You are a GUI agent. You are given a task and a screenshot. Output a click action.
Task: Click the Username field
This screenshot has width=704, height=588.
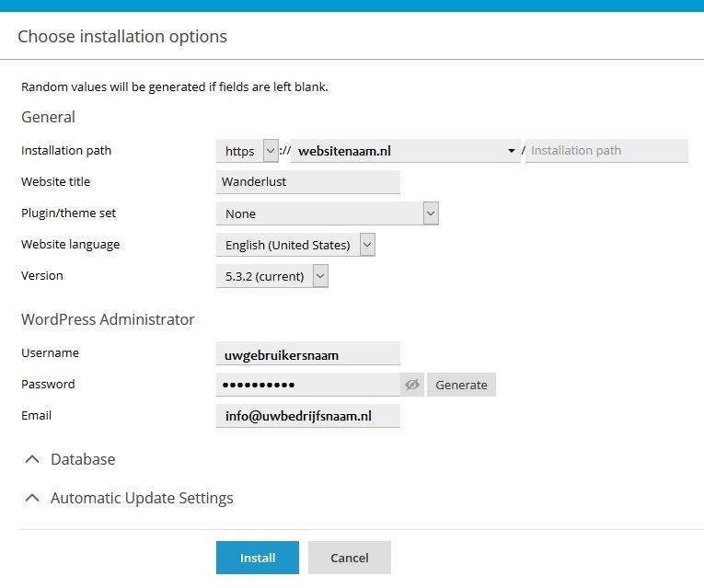tap(308, 354)
